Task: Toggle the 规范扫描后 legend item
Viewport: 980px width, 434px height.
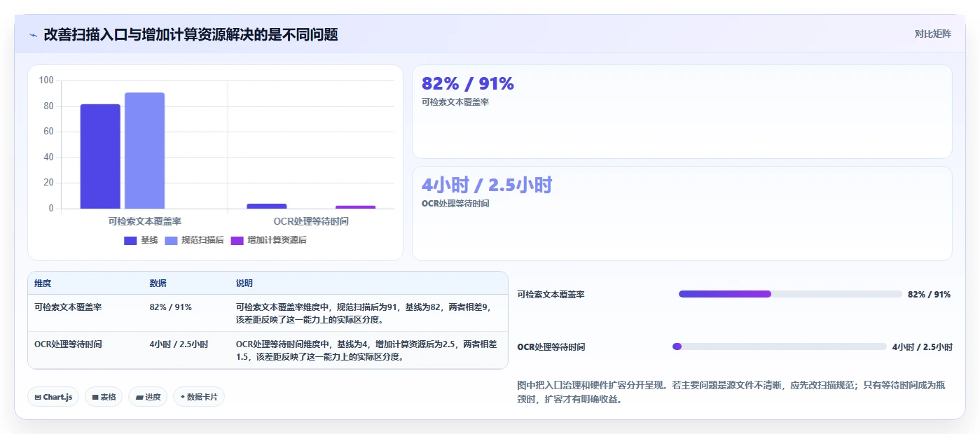Action: point(194,240)
